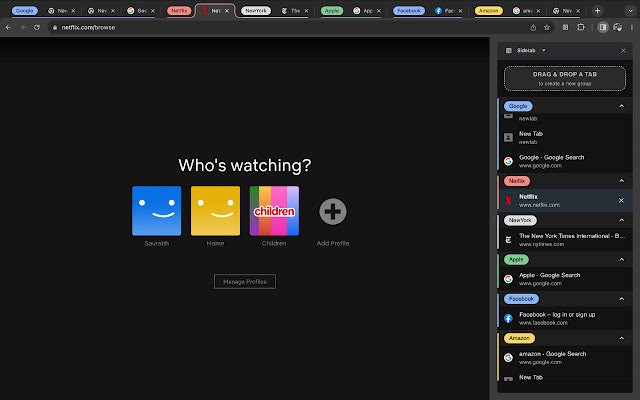Open Google - Google Search in Sidetab list
Screen dimensions: 640x400
pos(565,161)
